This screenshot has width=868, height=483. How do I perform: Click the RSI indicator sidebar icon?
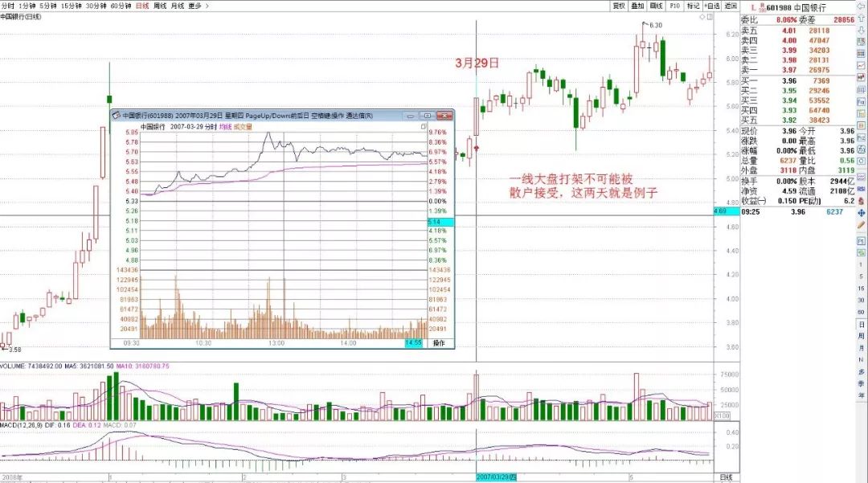861,189
